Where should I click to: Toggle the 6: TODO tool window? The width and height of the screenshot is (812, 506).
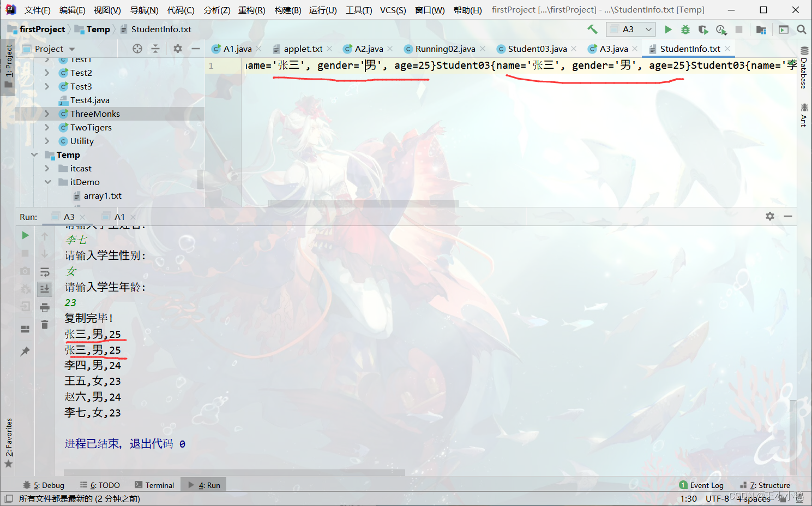[x=100, y=485]
